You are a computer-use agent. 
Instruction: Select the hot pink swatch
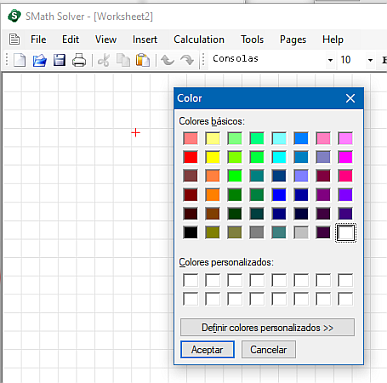345,176
